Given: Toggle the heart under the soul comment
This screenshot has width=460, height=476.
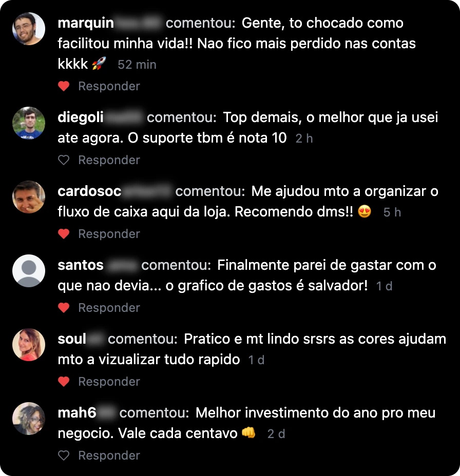Looking at the screenshot, I should click(64, 382).
